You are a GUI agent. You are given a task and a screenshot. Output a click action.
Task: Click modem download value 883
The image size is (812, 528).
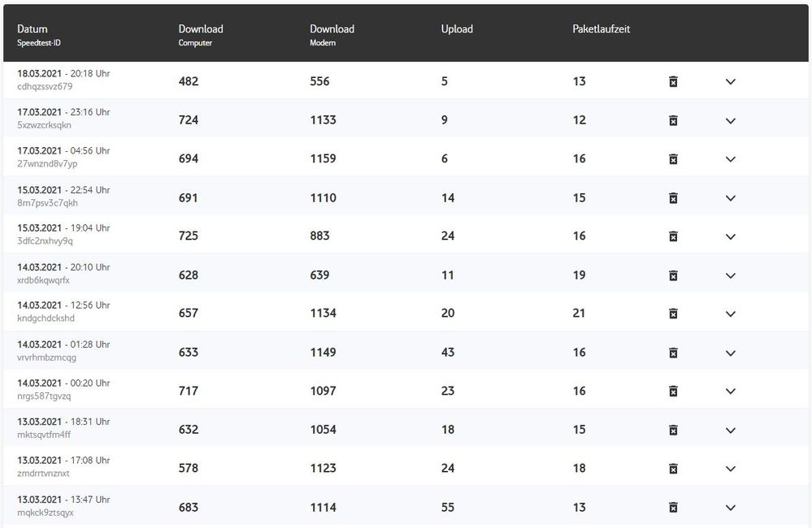[x=319, y=236]
